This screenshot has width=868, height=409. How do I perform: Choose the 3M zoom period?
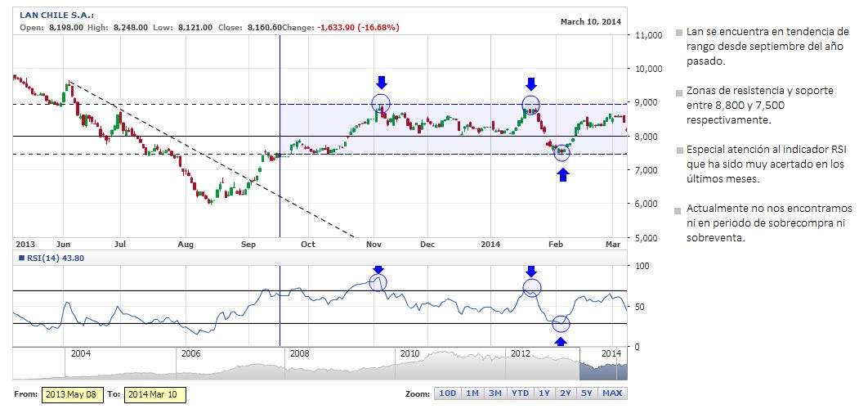coord(494,393)
